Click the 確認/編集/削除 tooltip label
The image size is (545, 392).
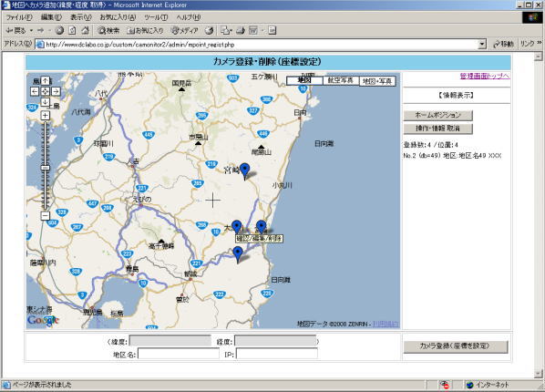click(x=259, y=239)
